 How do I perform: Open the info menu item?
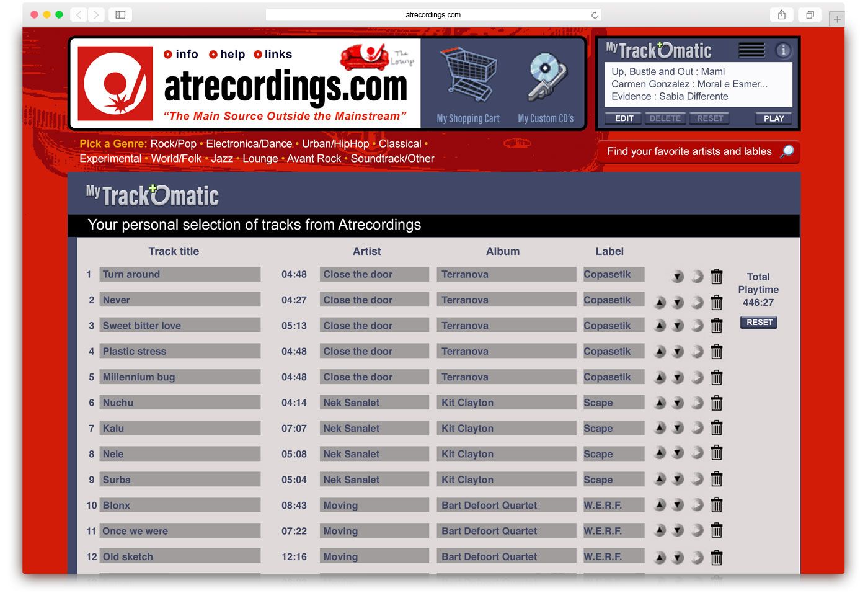(x=181, y=55)
